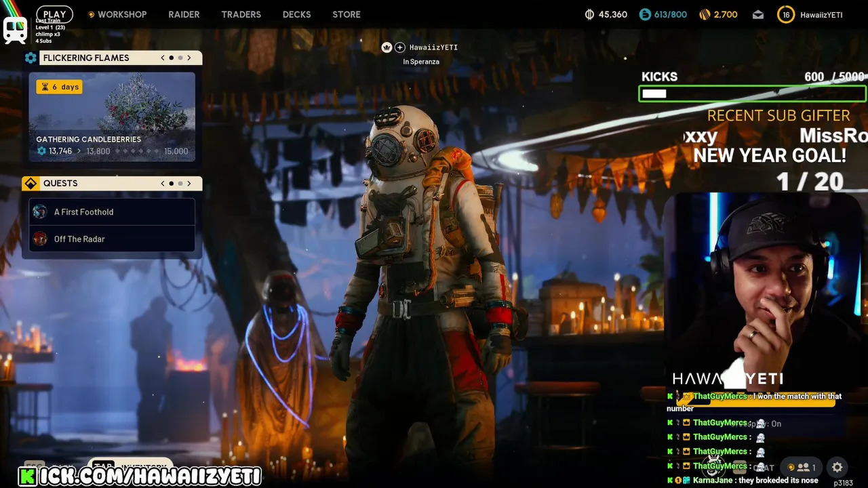Click the In Speranza status text
The image size is (868, 488).
pyautogui.click(x=421, y=62)
